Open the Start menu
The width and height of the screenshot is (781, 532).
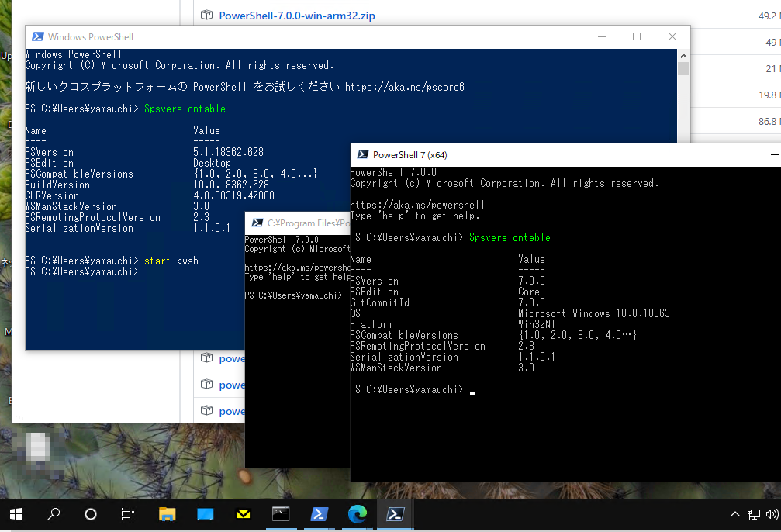pyautogui.click(x=16, y=513)
